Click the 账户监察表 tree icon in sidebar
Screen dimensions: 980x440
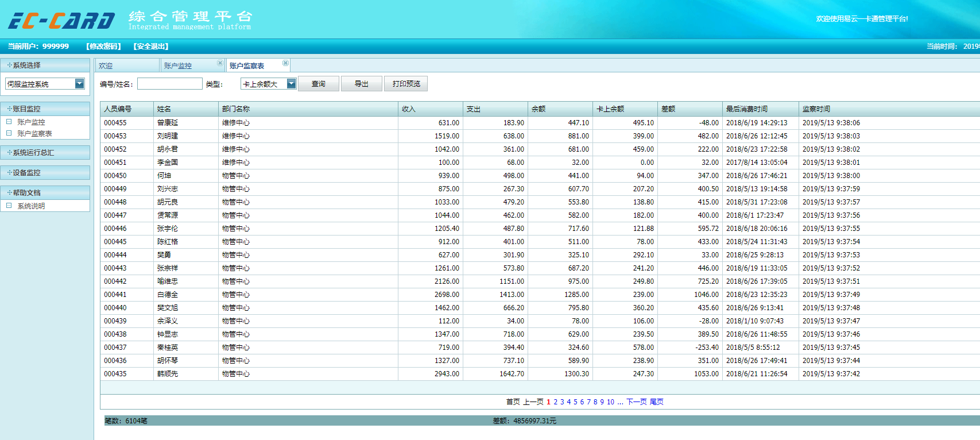[x=9, y=133]
